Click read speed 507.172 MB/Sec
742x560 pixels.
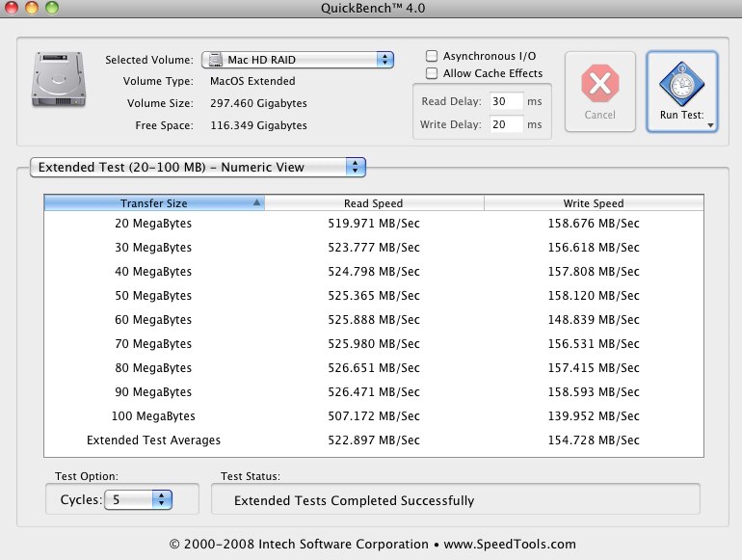click(374, 416)
